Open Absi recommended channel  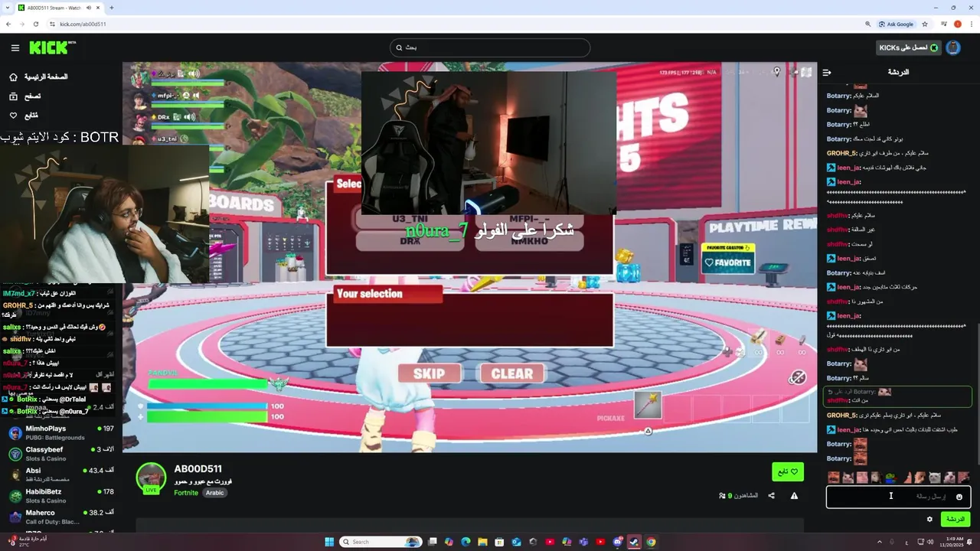(x=60, y=474)
